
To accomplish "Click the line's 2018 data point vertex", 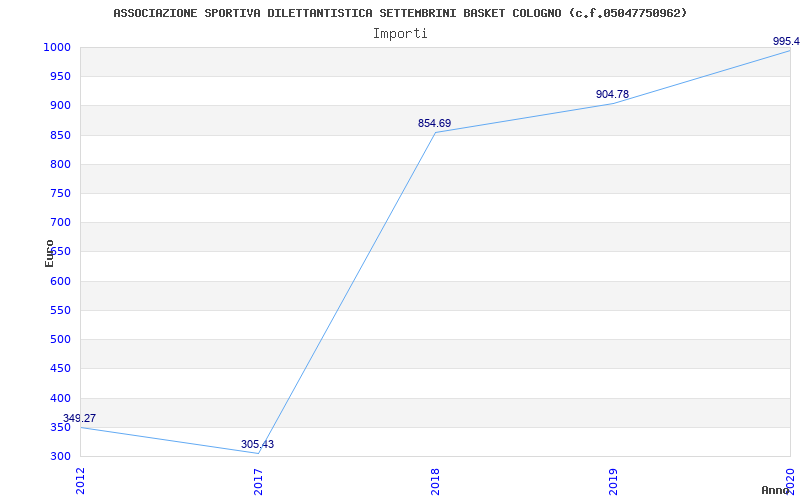I will 435,133.
